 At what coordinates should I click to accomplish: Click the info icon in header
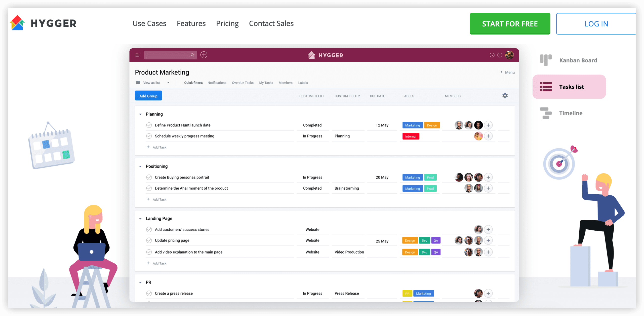point(500,55)
